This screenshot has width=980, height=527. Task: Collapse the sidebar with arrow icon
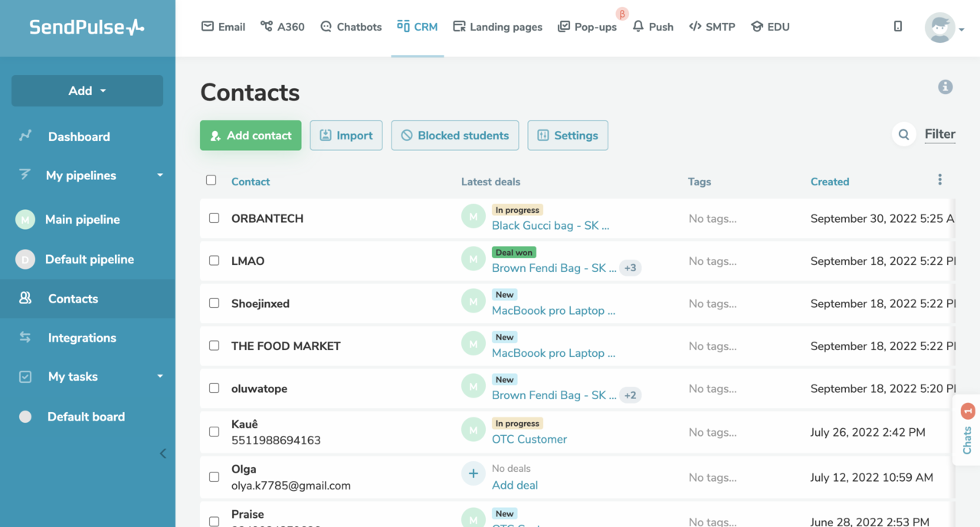point(162,453)
